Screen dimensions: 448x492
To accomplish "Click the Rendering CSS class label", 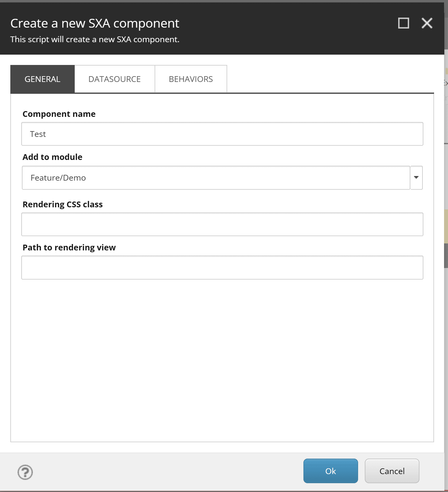I will (63, 204).
